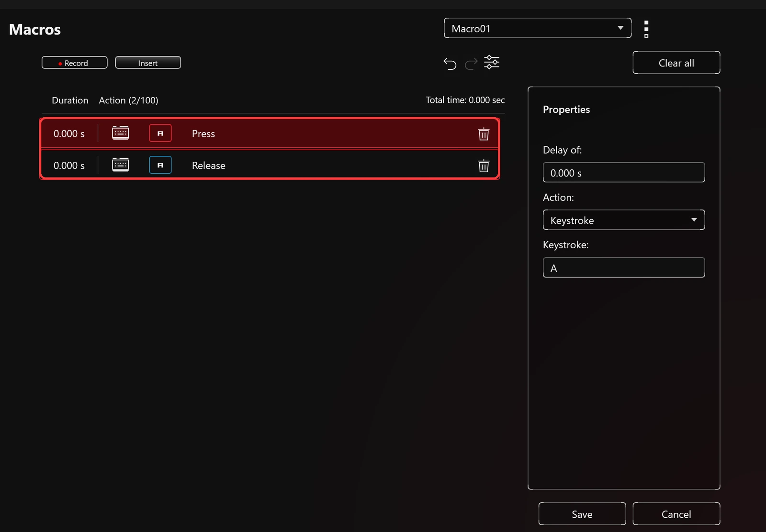Open the three-dot more options menu
Viewport: 766px width, 532px height.
[646, 29]
